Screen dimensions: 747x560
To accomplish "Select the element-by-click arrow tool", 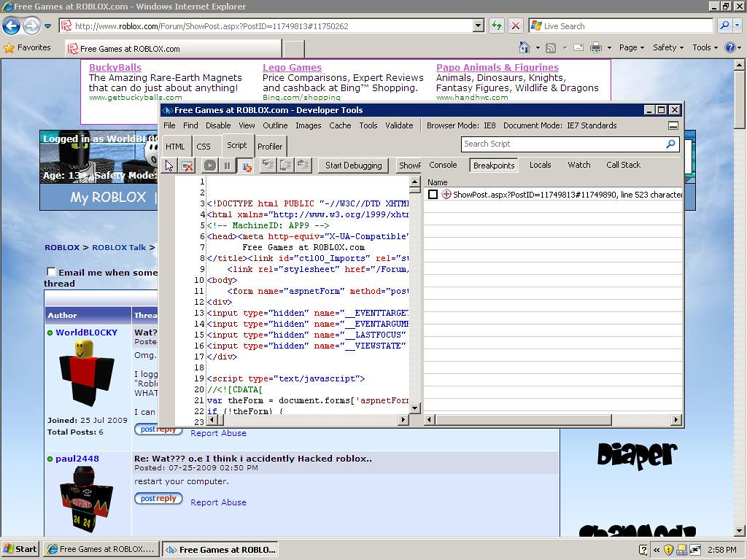I will pos(169,166).
